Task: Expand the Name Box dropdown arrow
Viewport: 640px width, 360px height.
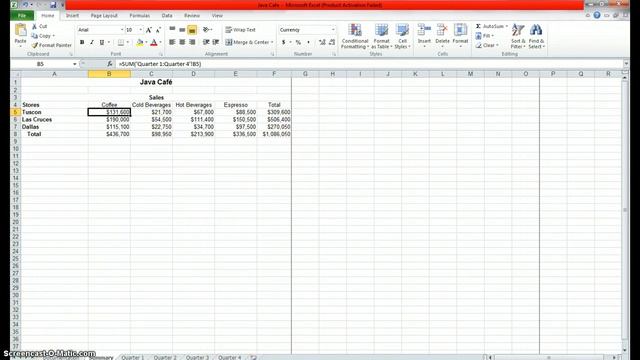Action: pyautogui.click(x=75, y=64)
